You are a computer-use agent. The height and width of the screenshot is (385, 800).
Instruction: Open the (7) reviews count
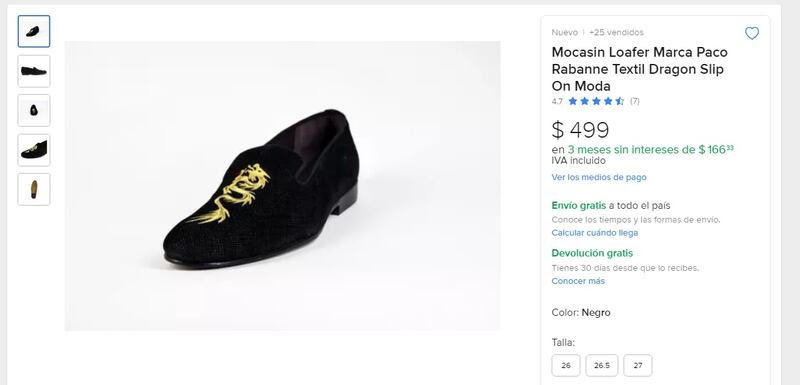coord(635,101)
